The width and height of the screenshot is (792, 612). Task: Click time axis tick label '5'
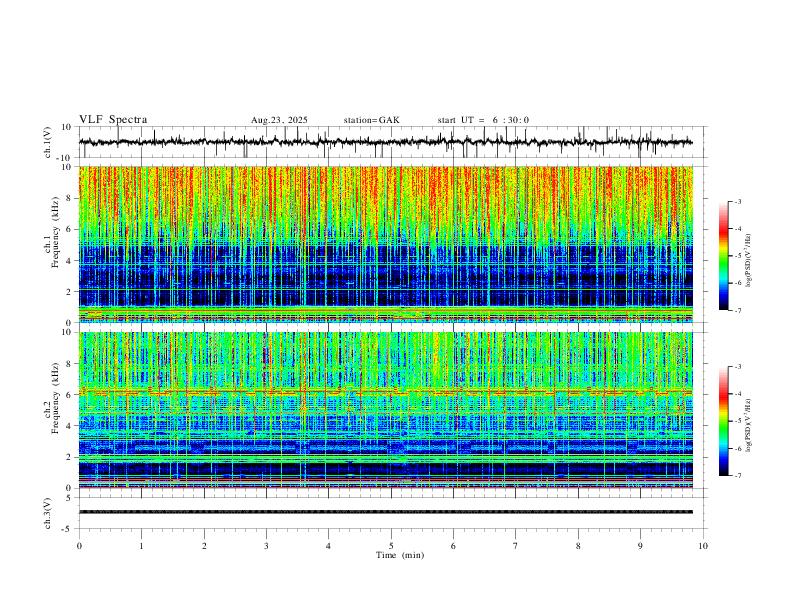pyautogui.click(x=391, y=546)
